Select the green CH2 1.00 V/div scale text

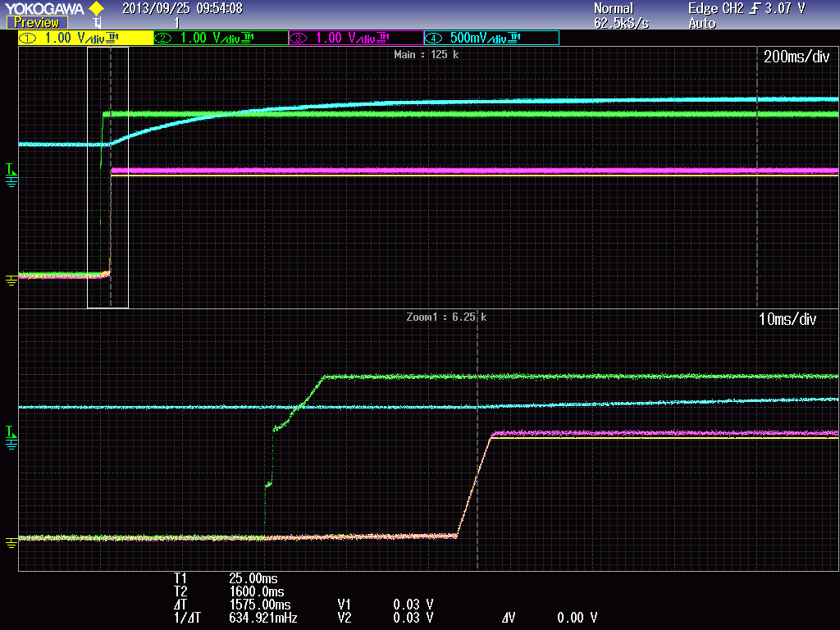coord(209,38)
